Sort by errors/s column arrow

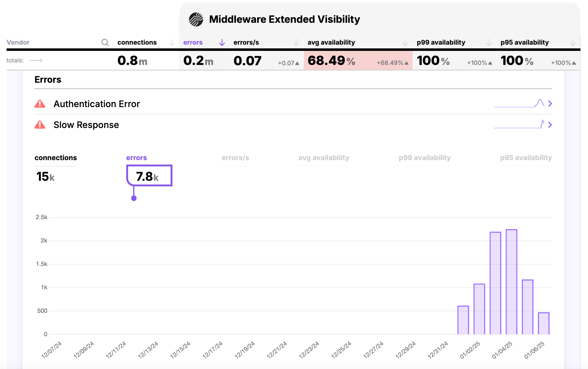(x=296, y=42)
